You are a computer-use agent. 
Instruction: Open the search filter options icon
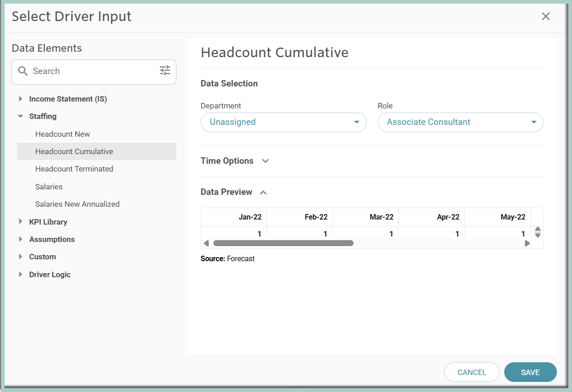pyautogui.click(x=165, y=70)
